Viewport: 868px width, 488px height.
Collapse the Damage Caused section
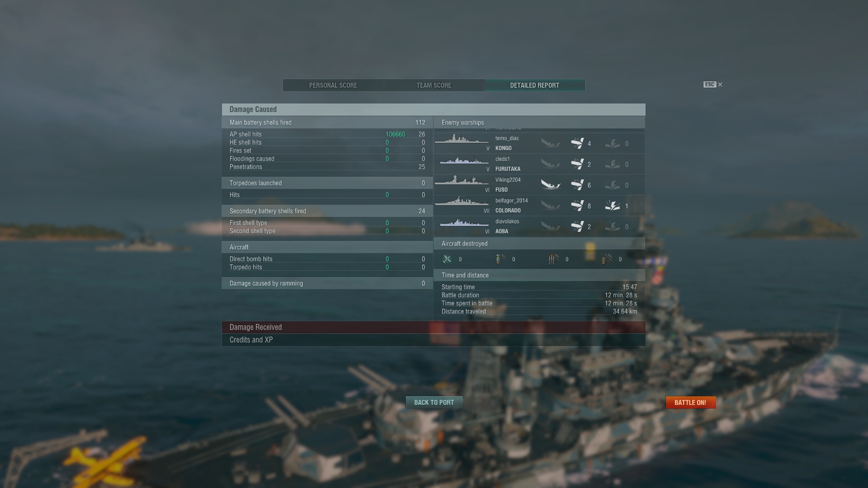(x=434, y=109)
